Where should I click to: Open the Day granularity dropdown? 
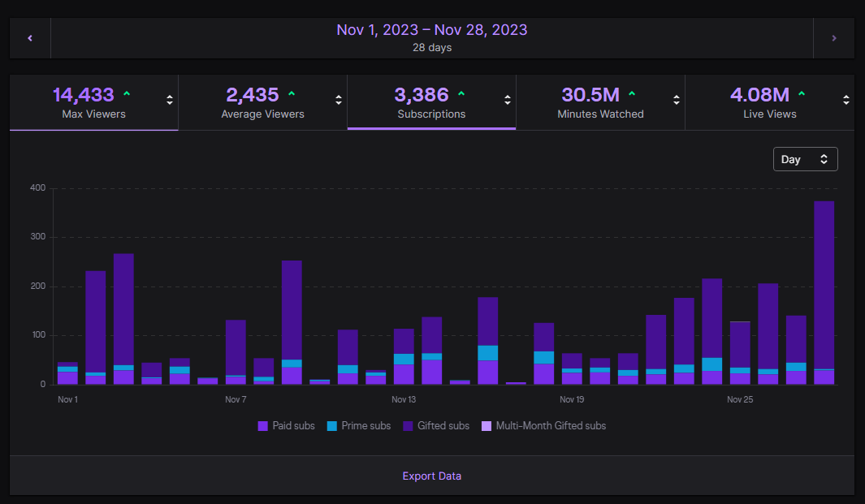805,159
